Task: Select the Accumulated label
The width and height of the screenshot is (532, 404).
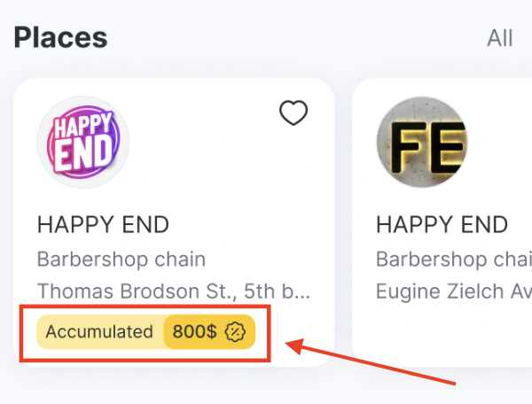Action: (x=99, y=332)
